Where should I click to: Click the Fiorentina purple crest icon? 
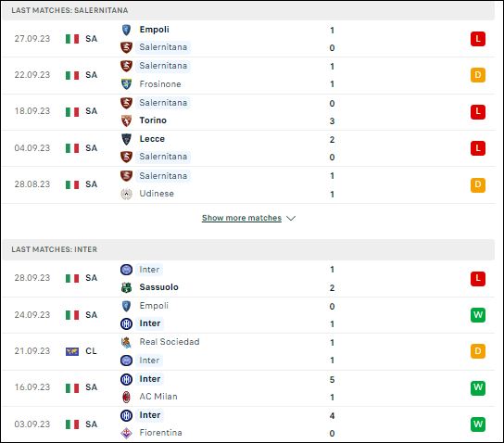click(126, 433)
